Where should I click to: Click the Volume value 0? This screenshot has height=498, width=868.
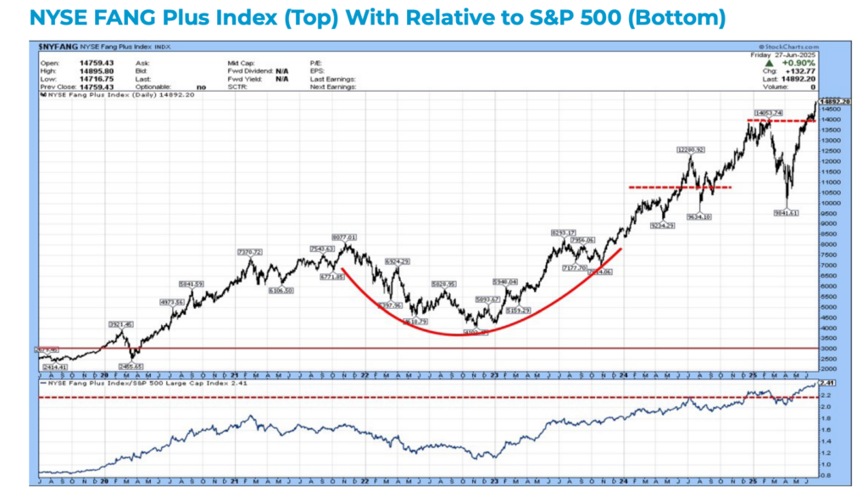click(x=813, y=87)
